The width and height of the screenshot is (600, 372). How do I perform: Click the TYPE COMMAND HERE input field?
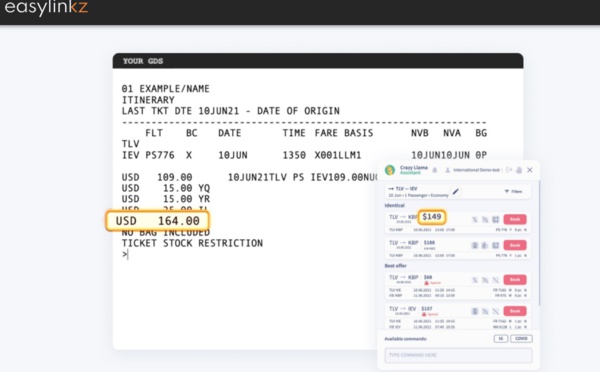(458, 355)
